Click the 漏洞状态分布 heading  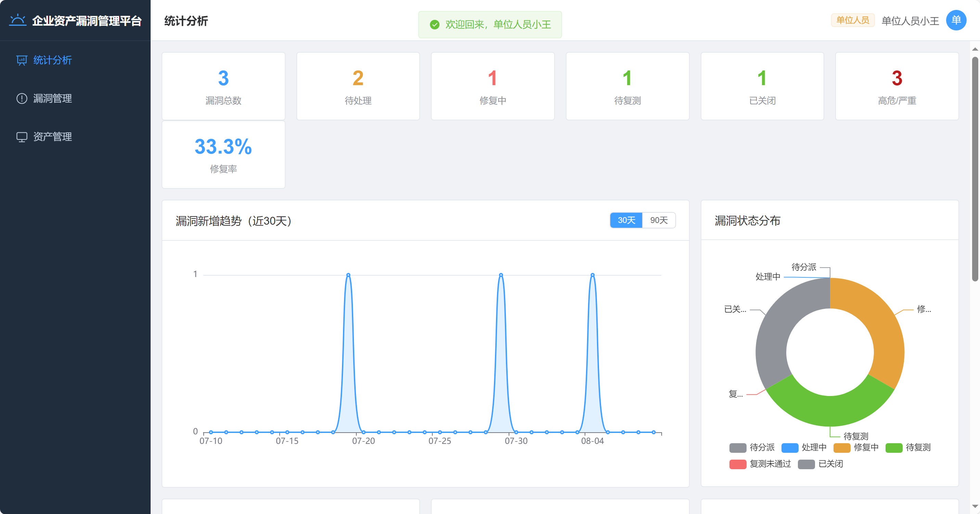(747, 221)
